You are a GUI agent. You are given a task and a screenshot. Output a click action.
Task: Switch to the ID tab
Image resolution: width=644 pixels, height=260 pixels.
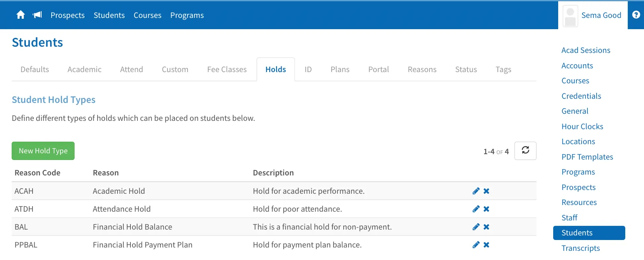click(308, 69)
